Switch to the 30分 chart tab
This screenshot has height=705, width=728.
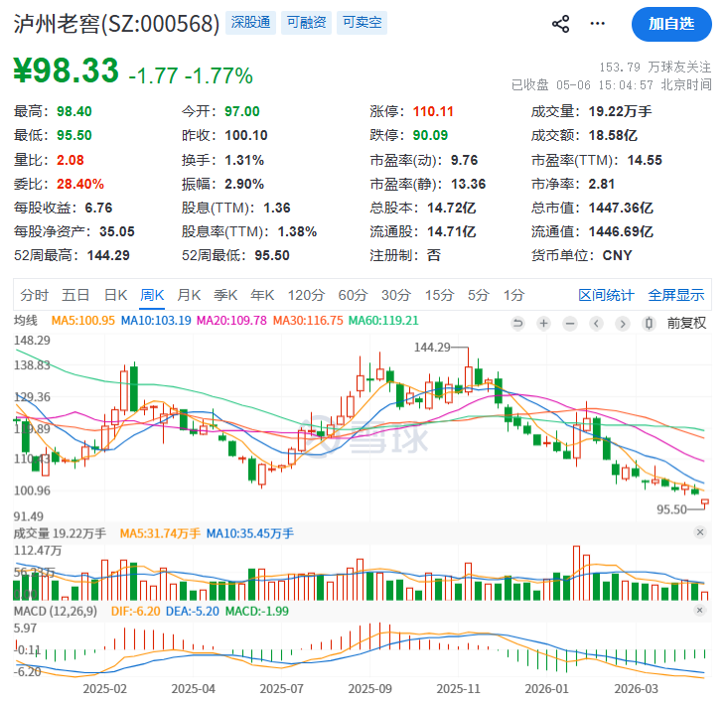[396, 295]
